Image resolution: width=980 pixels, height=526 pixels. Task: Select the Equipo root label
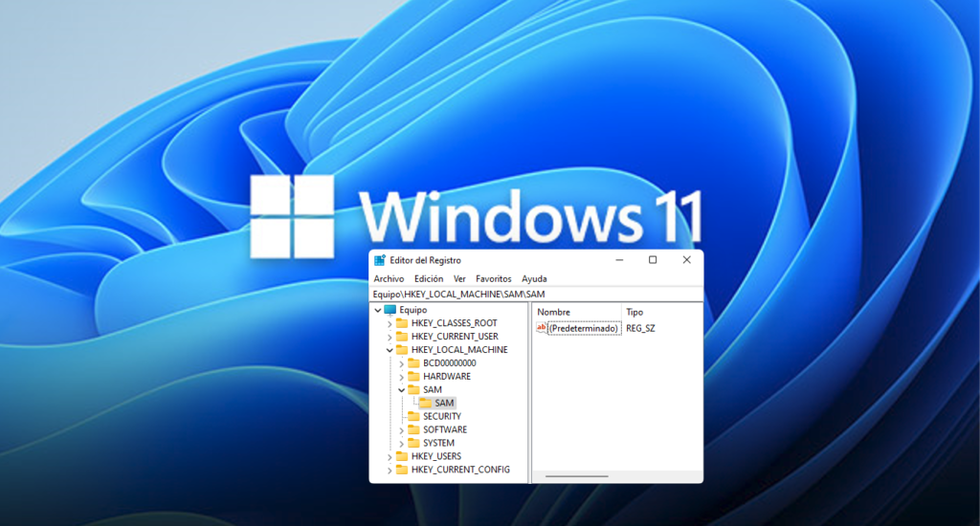pyautogui.click(x=413, y=310)
